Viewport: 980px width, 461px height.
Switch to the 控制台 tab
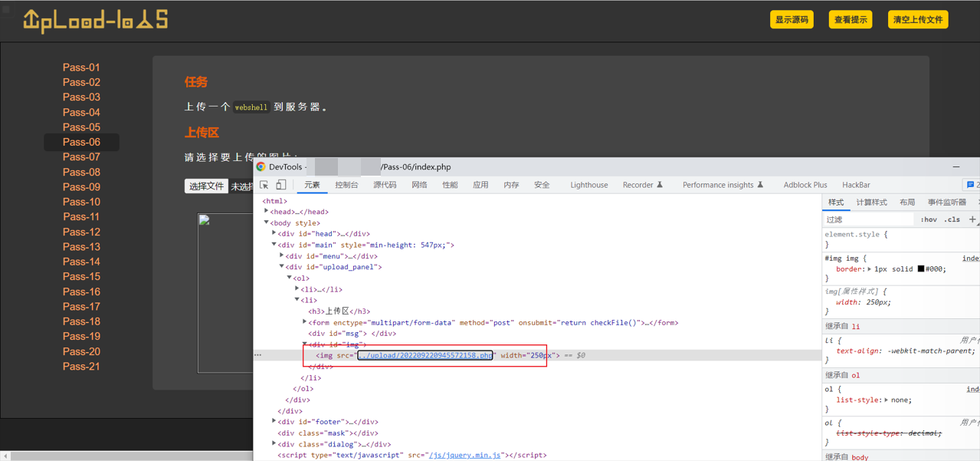pos(346,185)
